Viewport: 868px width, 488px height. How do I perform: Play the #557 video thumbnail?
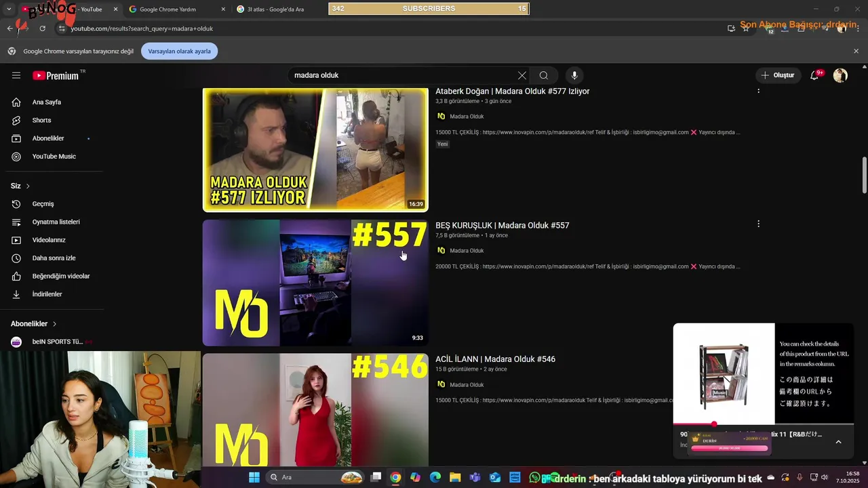click(315, 283)
